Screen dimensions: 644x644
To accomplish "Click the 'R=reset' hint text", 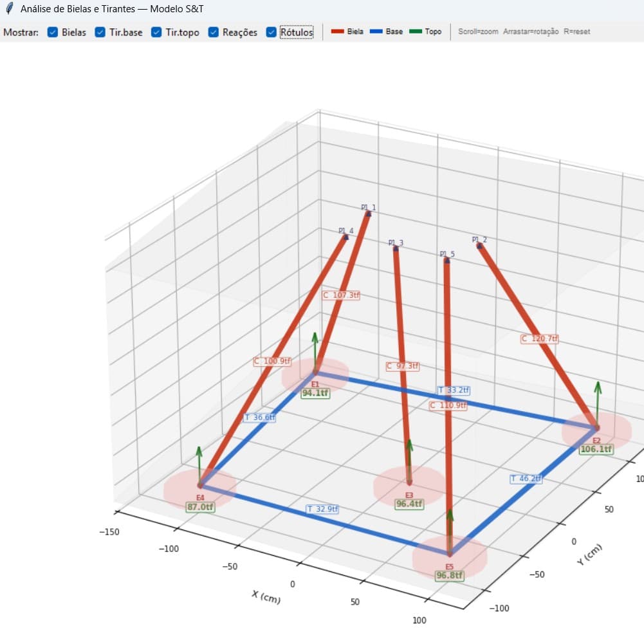I will (x=576, y=32).
